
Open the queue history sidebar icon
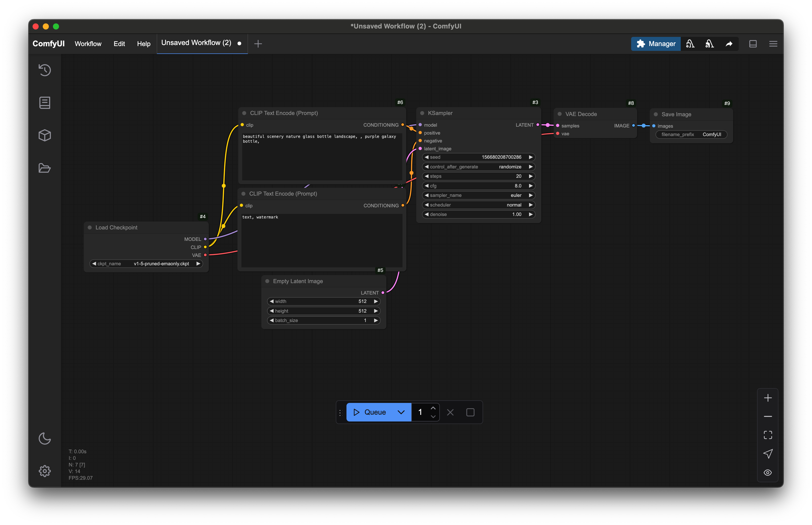coord(45,70)
